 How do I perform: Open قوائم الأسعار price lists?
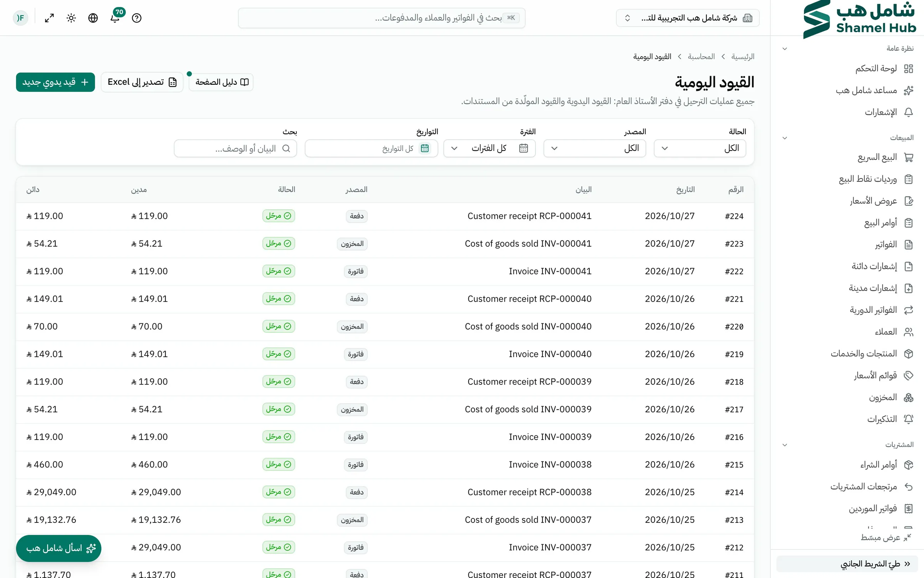[x=883, y=375]
